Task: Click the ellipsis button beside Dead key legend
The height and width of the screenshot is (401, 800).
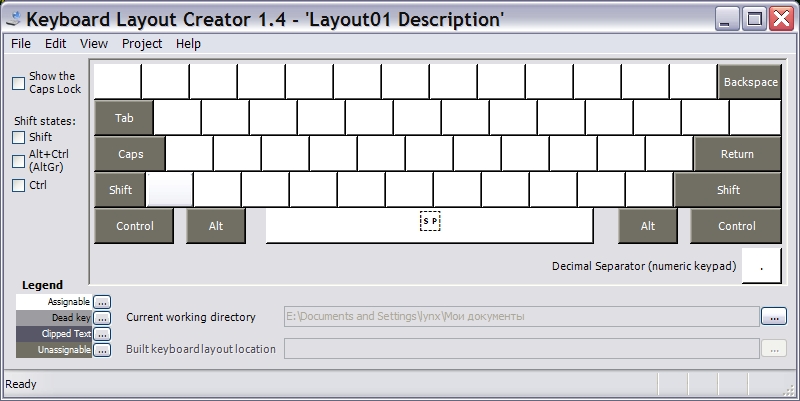Action: [x=102, y=318]
